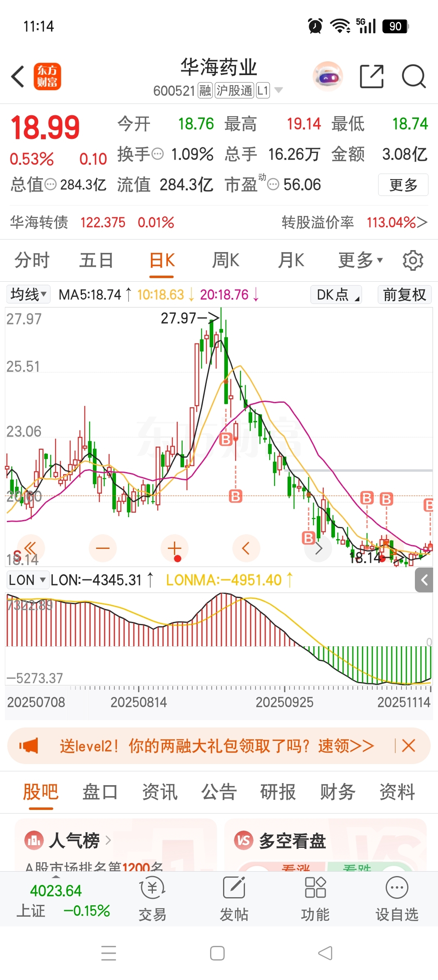438x980 pixels.
Task: Open DK点 selector dropdown
Action: [x=336, y=294]
